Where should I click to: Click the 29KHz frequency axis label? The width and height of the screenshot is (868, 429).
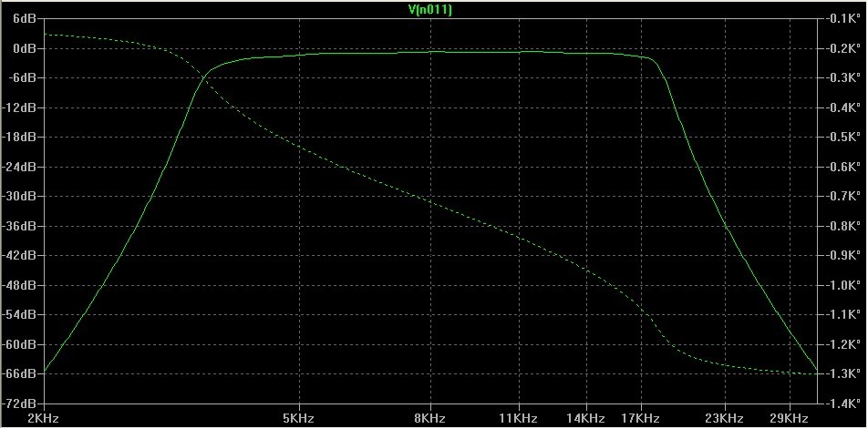point(790,418)
